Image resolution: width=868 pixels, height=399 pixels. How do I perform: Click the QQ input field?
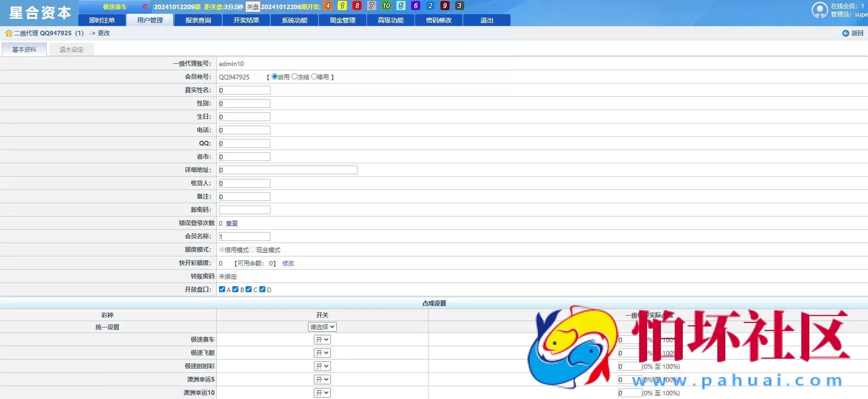coord(245,144)
